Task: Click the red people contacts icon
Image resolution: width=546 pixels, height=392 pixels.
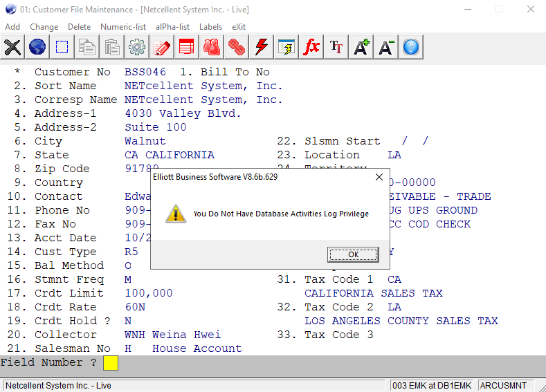Action: tap(211, 47)
